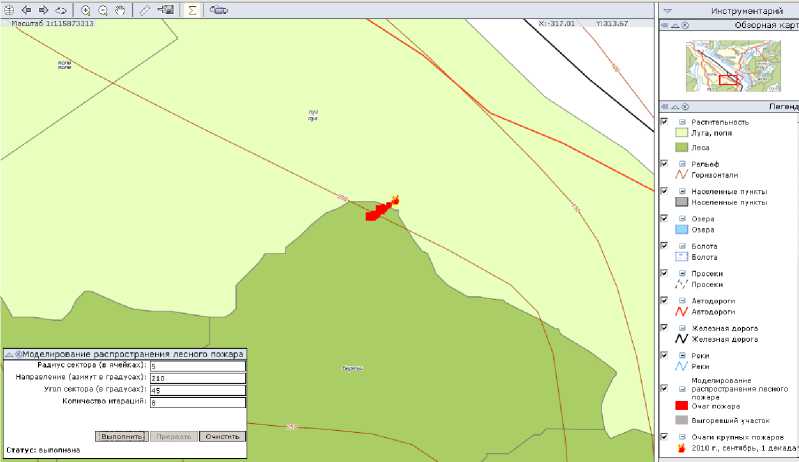The image size is (799, 462).
Task: Click the collapse icon in fire modeling panel header
Action: coord(9,354)
